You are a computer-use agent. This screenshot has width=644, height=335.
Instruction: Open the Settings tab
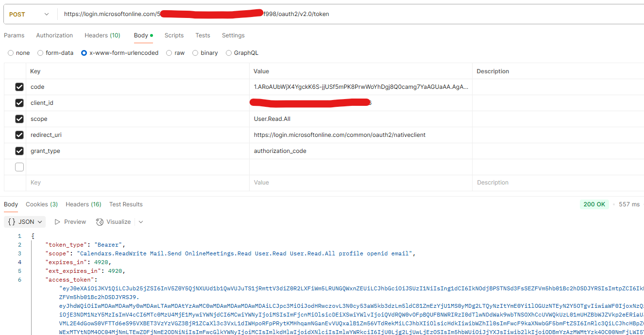pyautogui.click(x=233, y=35)
